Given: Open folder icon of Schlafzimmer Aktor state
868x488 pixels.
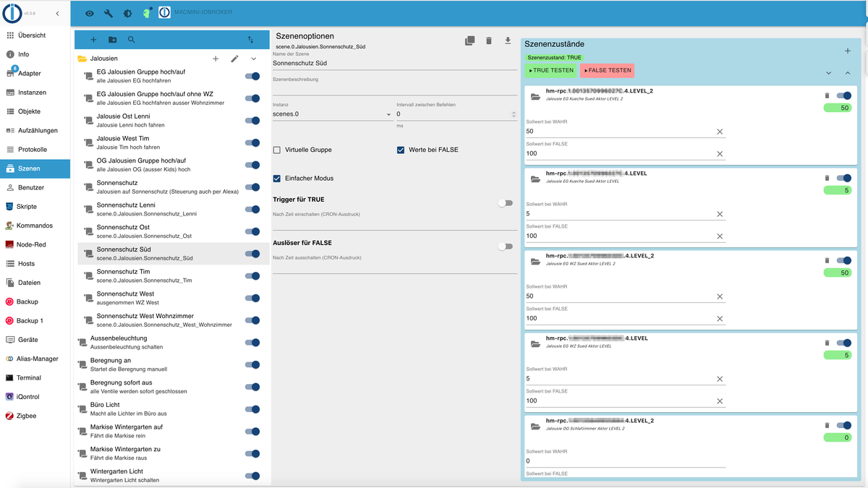Looking at the screenshot, I should coord(535,426).
